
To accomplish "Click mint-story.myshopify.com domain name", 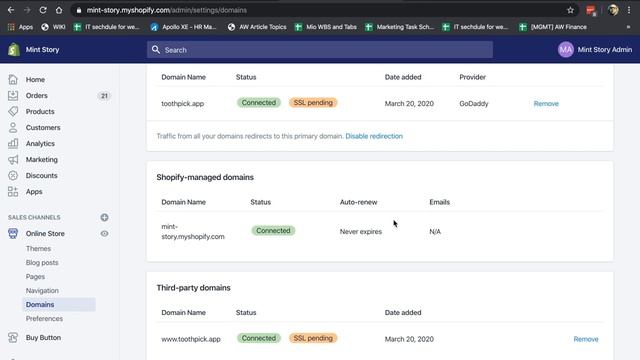I will coord(193,231).
